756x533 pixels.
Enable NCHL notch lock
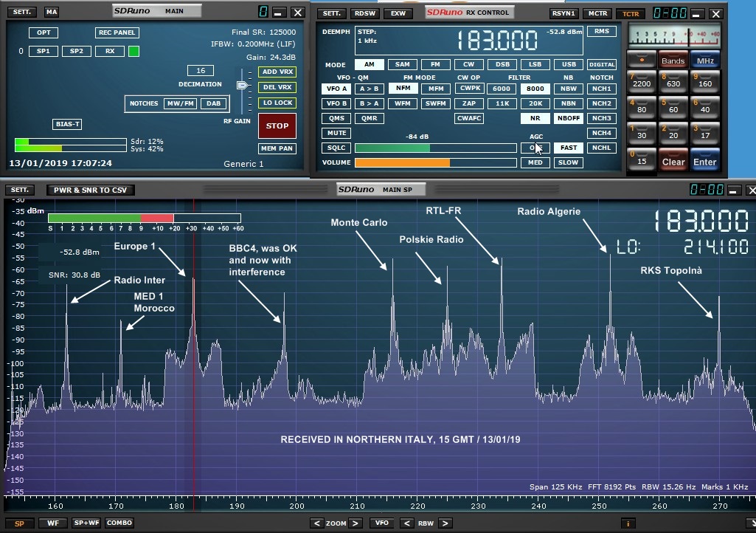coord(602,148)
